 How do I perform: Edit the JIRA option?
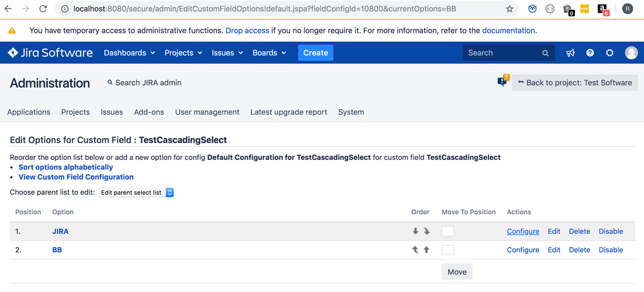pyautogui.click(x=554, y=231)
